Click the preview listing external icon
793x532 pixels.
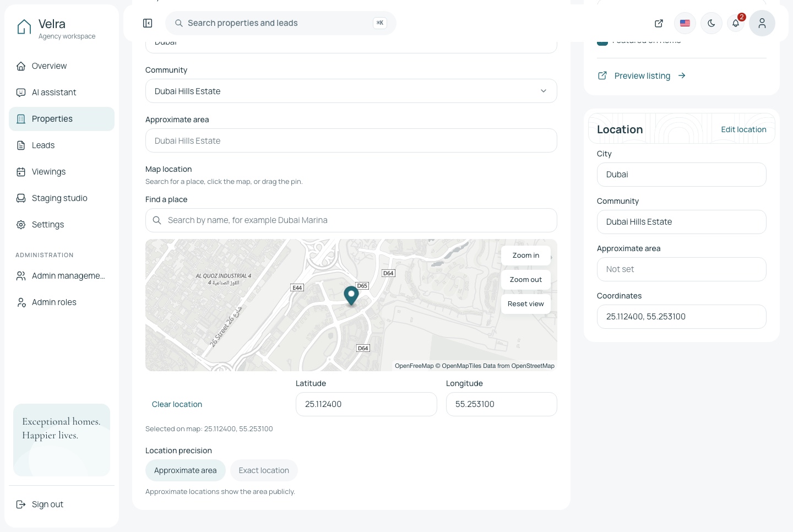[x=602, y=75]
